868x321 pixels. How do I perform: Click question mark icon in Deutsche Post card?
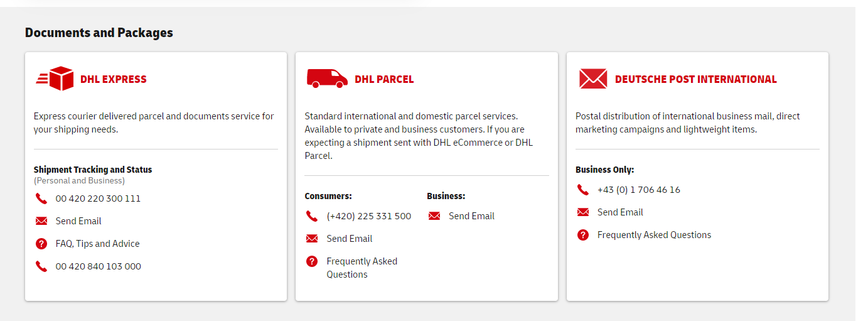click(x=583, y=235)
